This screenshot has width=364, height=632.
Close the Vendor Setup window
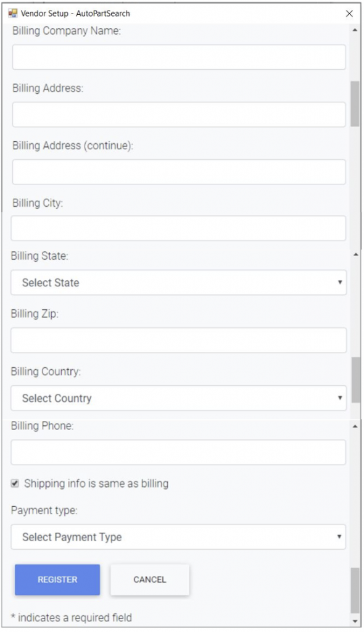click(349, 14)
